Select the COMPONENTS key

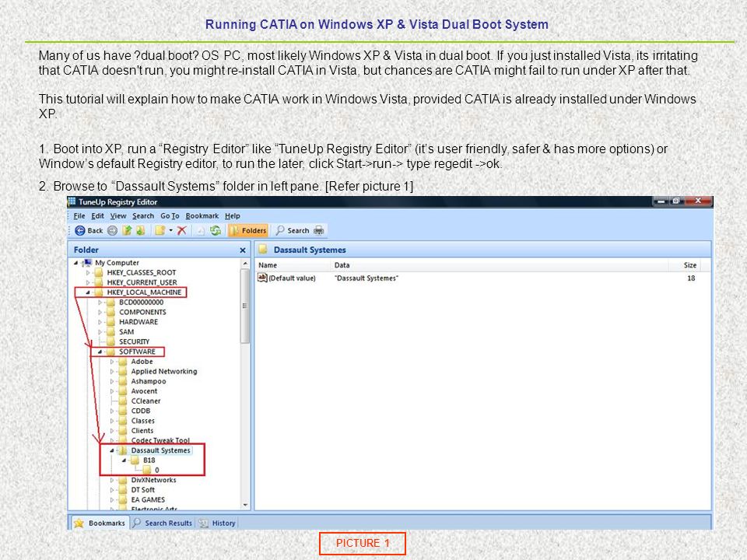click(x=142, y=313)
